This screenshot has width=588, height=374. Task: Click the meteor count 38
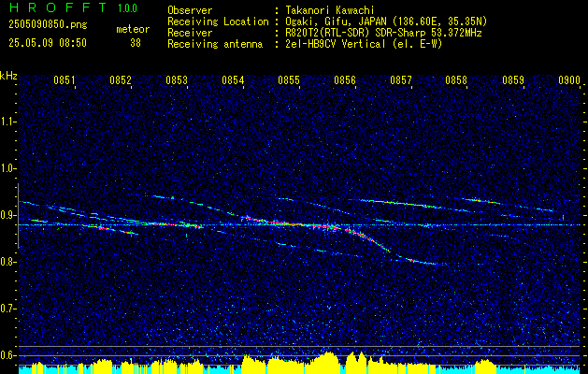136,43
